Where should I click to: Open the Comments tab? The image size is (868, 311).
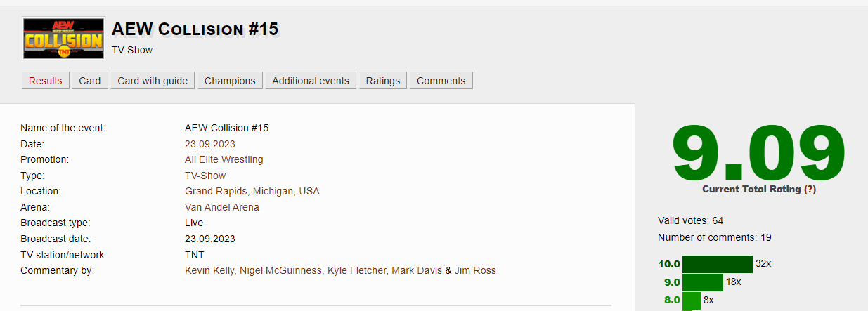441,81
